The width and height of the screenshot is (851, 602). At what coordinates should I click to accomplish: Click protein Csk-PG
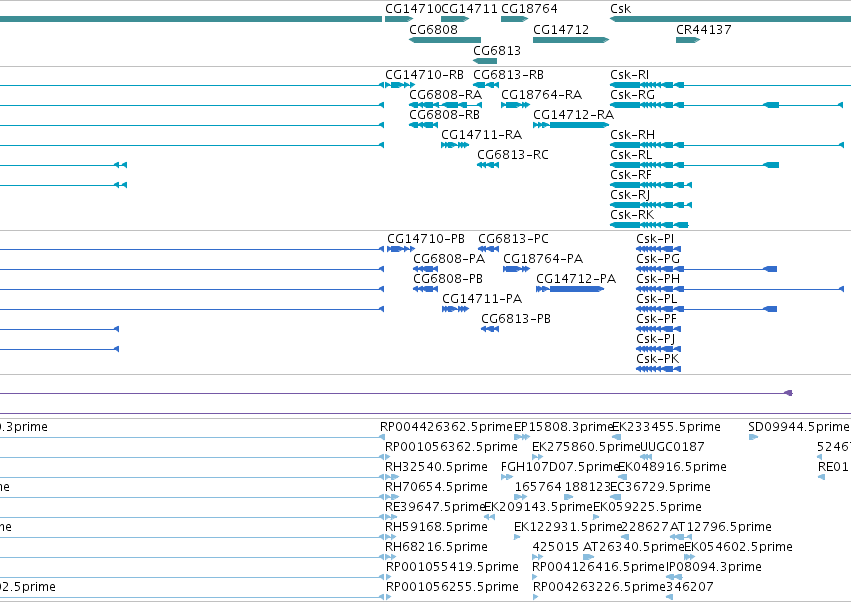pyautogui.click(x=658, y=259)
